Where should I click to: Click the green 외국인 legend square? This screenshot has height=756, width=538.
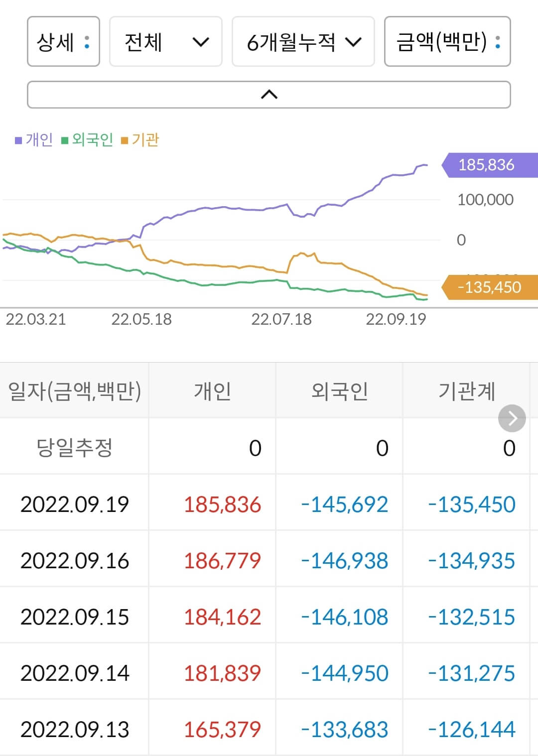(65, 140)
